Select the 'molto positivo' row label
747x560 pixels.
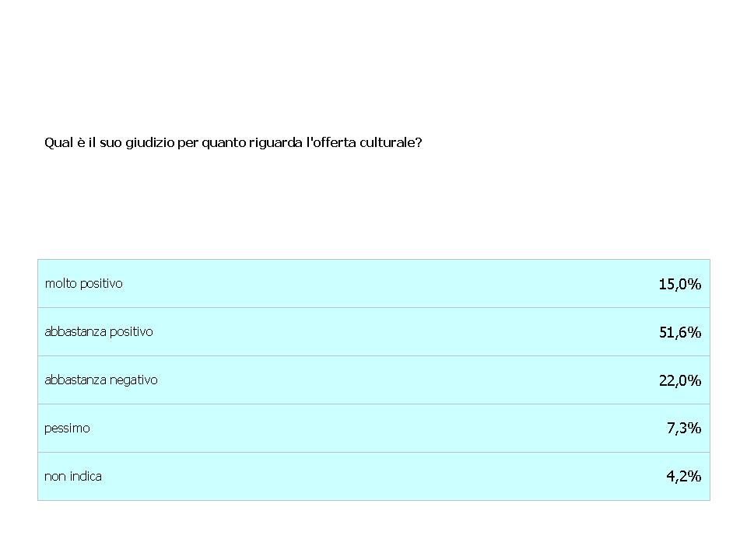(84, 283)
